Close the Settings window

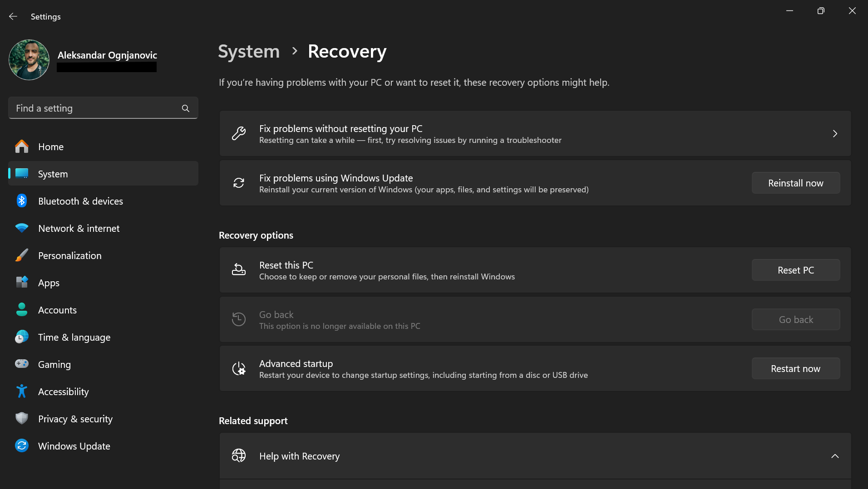[852, 11]
